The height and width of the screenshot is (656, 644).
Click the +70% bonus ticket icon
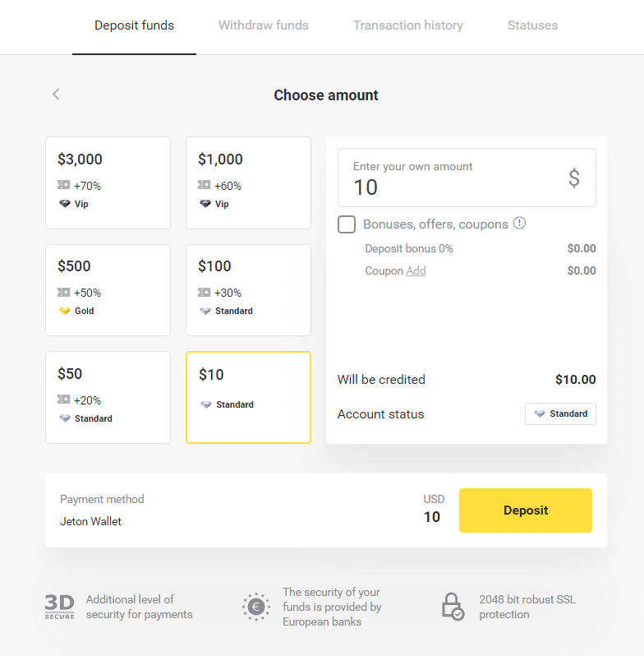tap(64, 186)
